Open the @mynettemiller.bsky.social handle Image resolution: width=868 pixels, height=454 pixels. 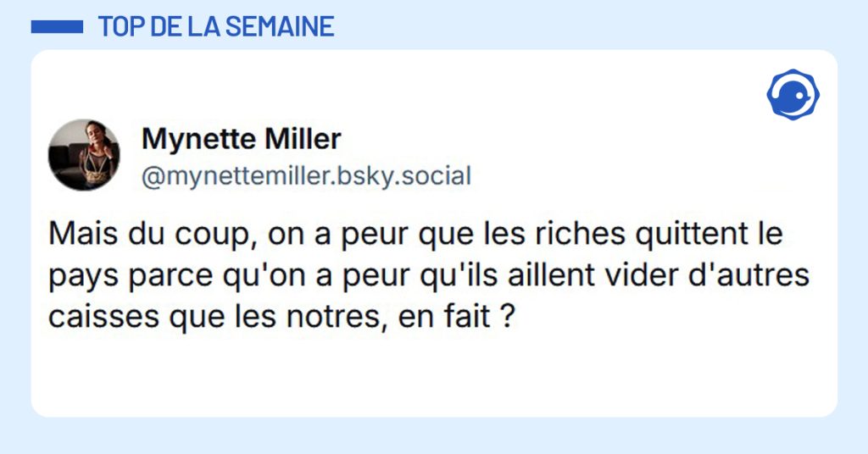coord(305,176)
